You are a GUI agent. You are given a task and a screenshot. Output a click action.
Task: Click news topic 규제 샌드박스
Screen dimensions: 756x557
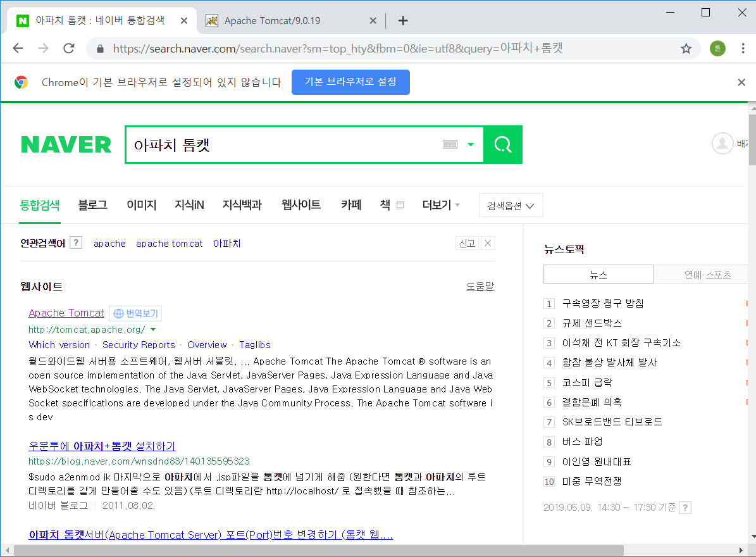pos(592,323)
